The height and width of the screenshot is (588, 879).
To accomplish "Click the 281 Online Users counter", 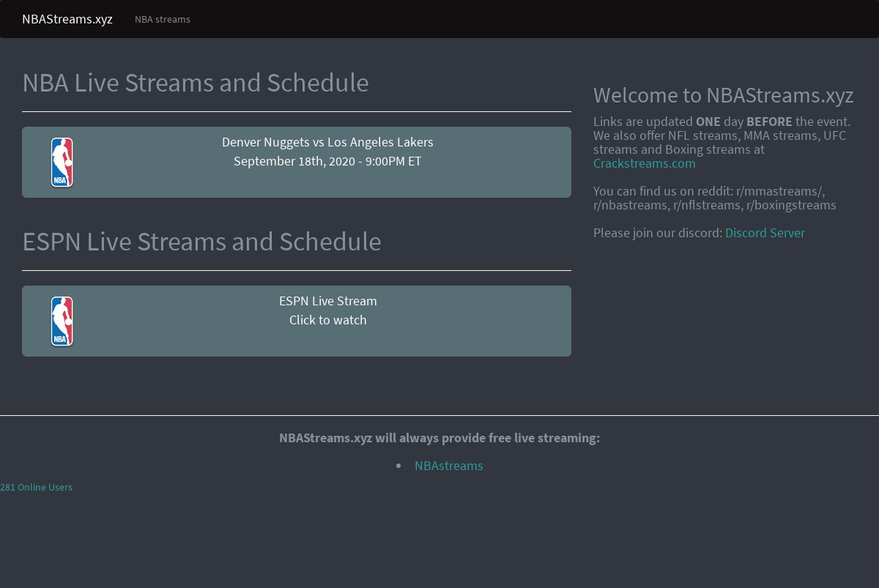I will pyautogui.click(x=36, y=487).
